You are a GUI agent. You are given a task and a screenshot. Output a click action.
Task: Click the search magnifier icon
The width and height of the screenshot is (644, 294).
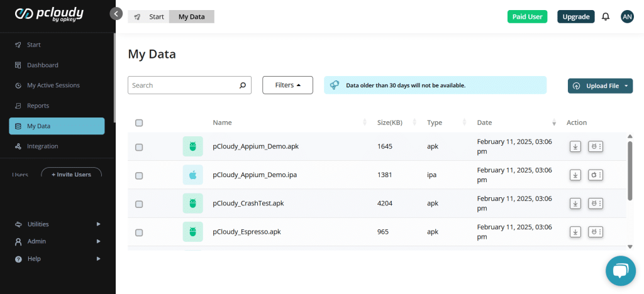click(x=243, y=85)
